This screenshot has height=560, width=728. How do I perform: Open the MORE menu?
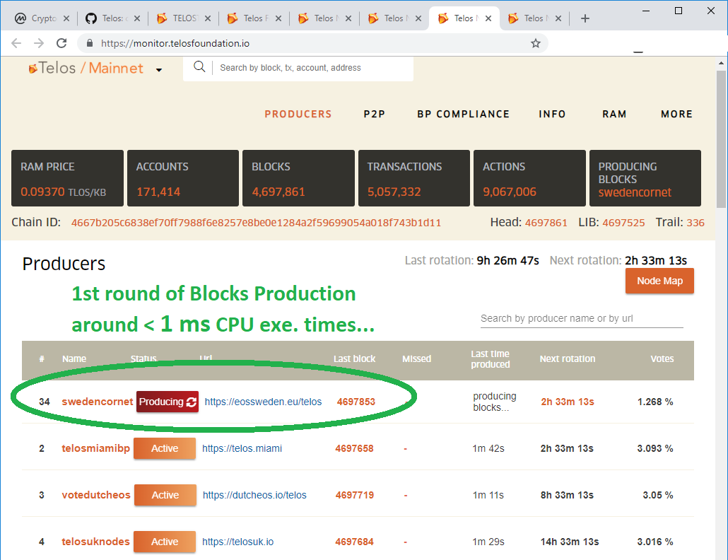(676, 115)
